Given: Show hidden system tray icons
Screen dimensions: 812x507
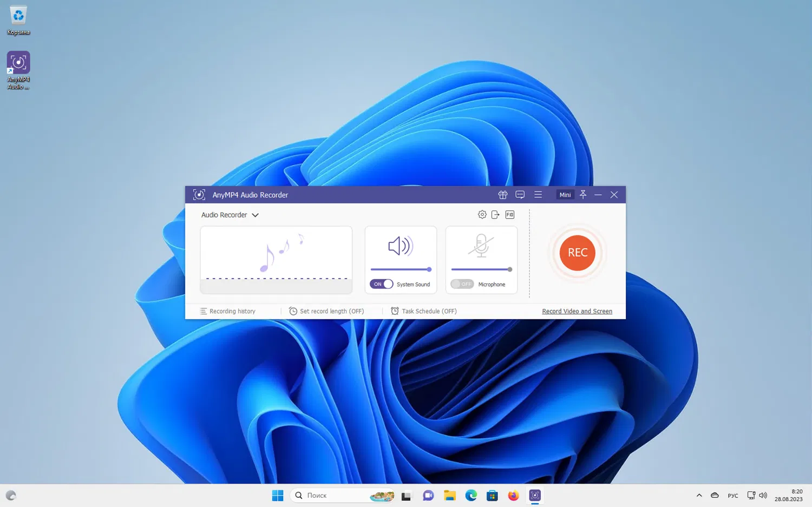Looking at the screenshot, I should [699, 496].
